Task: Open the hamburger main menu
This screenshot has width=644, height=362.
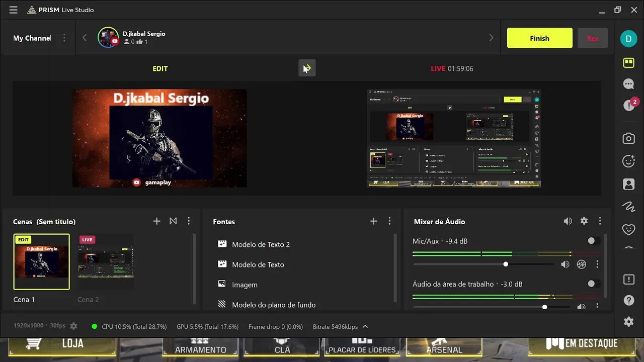Action: click(x=13, y=10)
